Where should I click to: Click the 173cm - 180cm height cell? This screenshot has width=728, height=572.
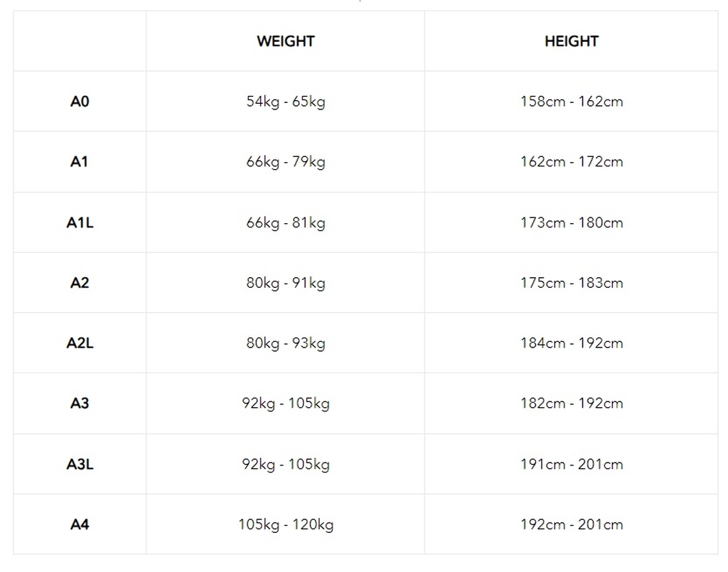point(572,222)
